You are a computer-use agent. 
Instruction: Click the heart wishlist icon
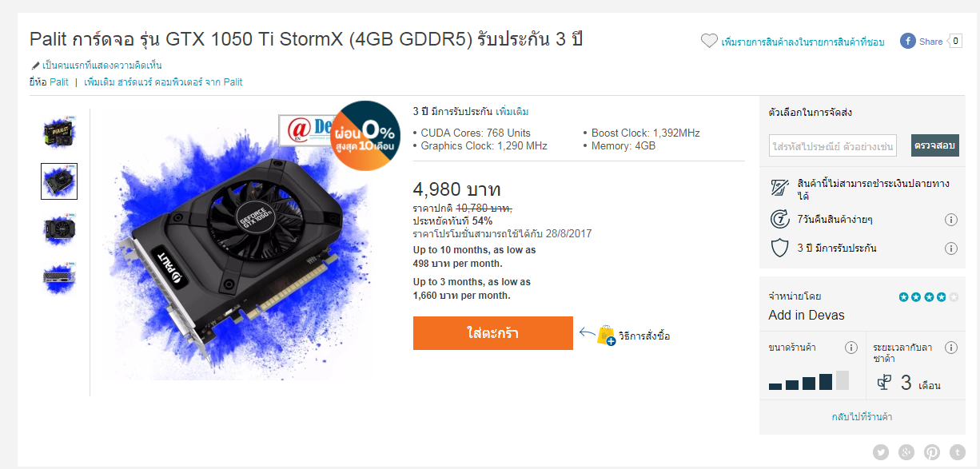[709, 41]
